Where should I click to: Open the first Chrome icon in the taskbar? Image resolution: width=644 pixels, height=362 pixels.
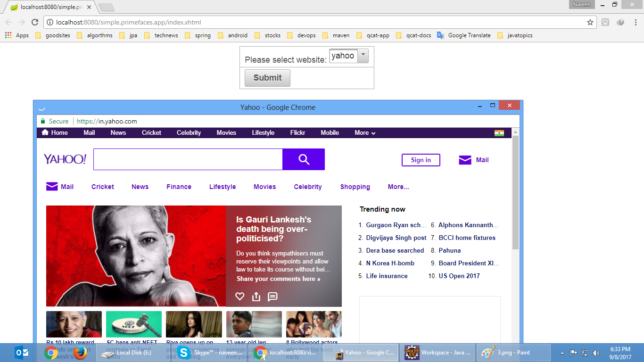[x=51, y=353]
